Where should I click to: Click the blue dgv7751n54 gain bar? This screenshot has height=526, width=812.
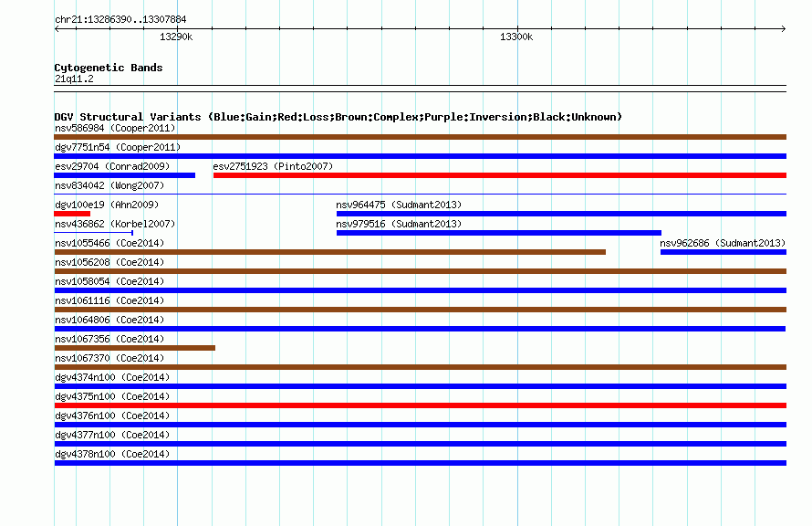420,156
